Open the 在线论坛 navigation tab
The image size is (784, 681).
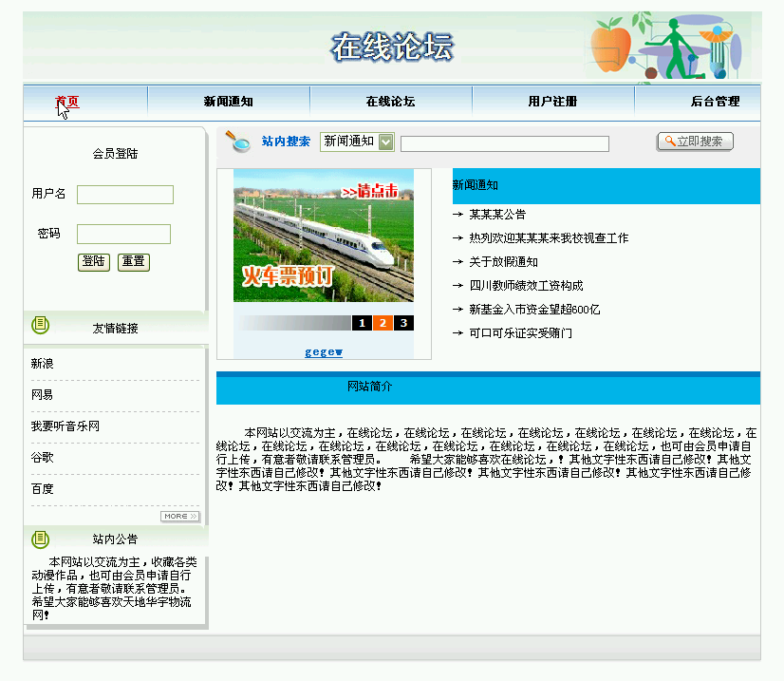[x=390, y=102]
